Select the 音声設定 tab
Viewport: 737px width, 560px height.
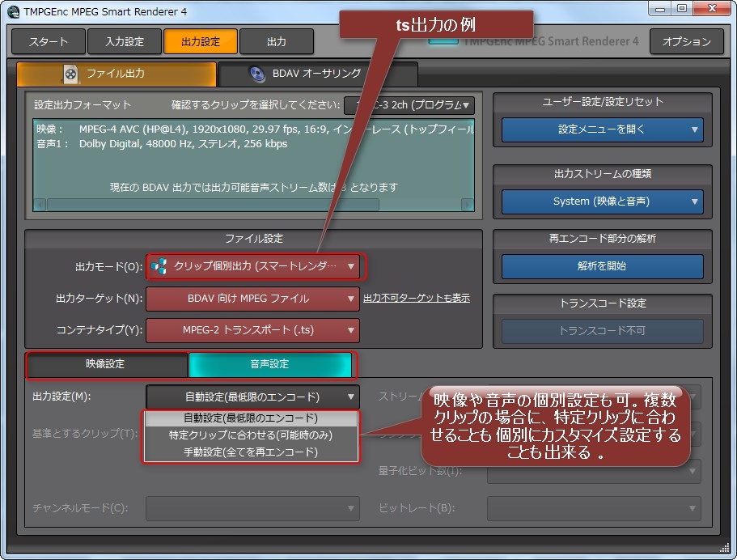click(269, 364)
